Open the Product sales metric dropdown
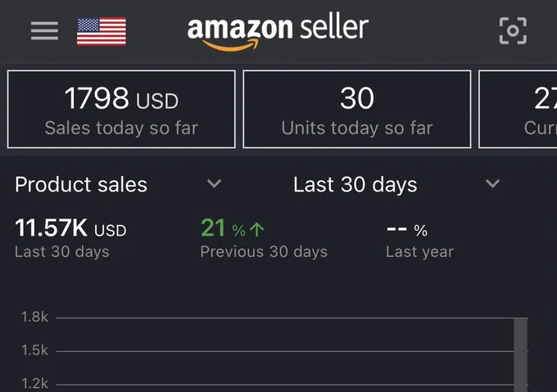Screen dimensions: 557x392 (118, 184)
